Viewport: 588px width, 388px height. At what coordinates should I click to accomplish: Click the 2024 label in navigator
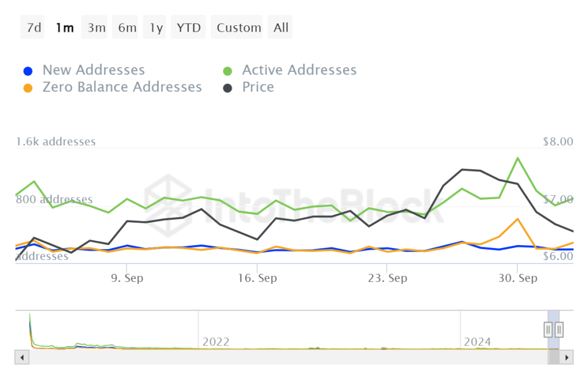click(x=477, y=342)
